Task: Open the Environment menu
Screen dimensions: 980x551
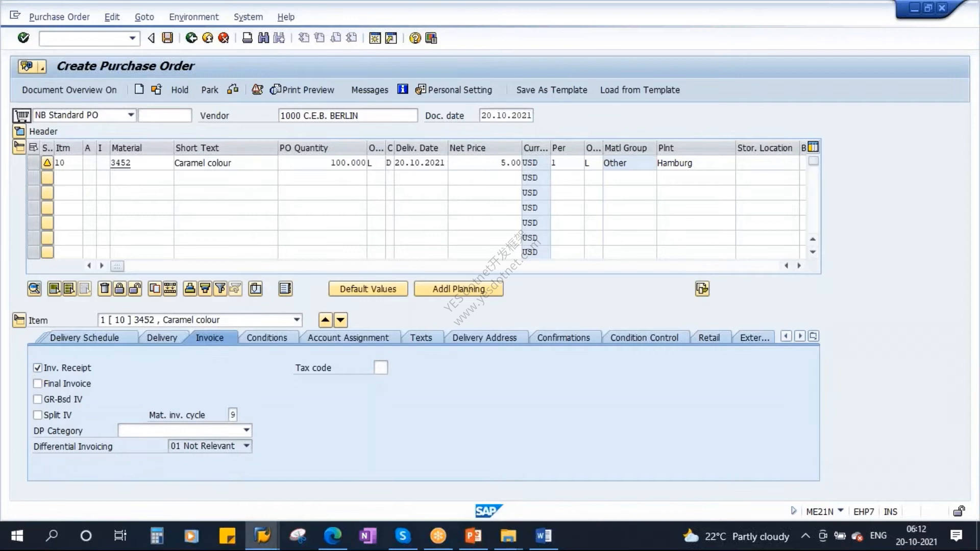Action: (194, 17)
